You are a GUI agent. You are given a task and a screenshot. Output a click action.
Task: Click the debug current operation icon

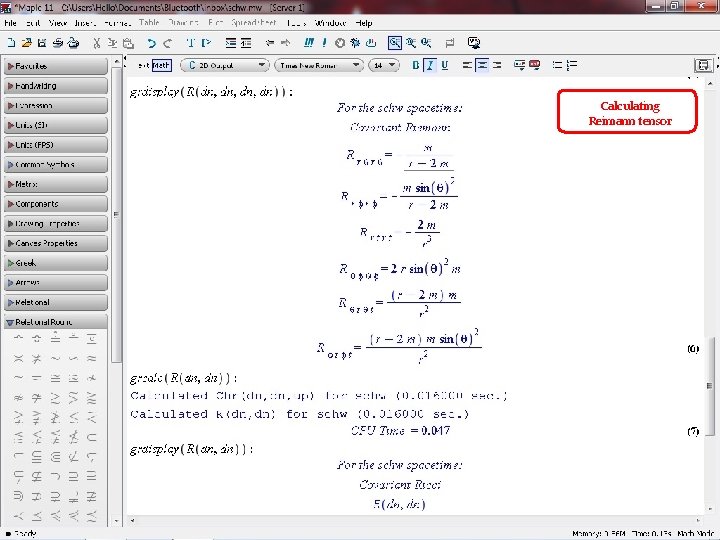pyautogui.click(x=355, y=43)
